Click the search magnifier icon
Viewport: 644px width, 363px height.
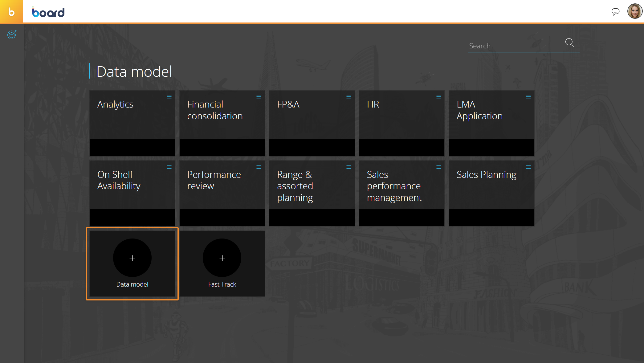tap(569, 43)
